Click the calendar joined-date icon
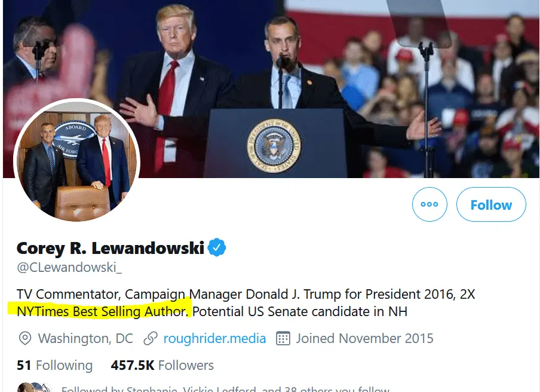 click(x=283, y=339)
